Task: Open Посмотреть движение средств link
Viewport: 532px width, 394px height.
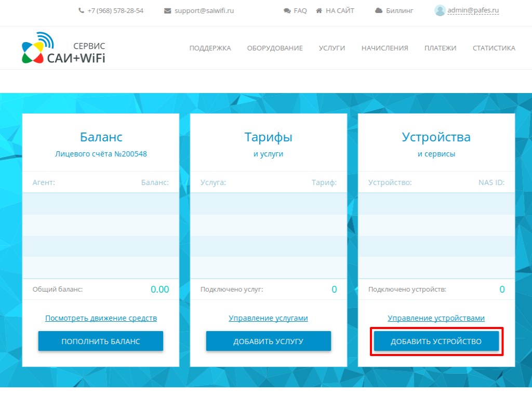Action: pyautogui.click(x=100, y=318)
